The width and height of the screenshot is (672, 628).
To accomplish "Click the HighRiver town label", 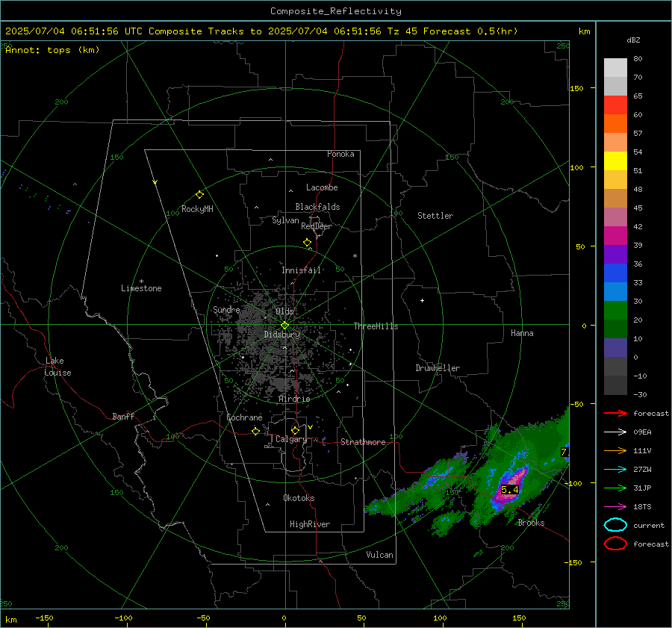I will tap(310, 524).
